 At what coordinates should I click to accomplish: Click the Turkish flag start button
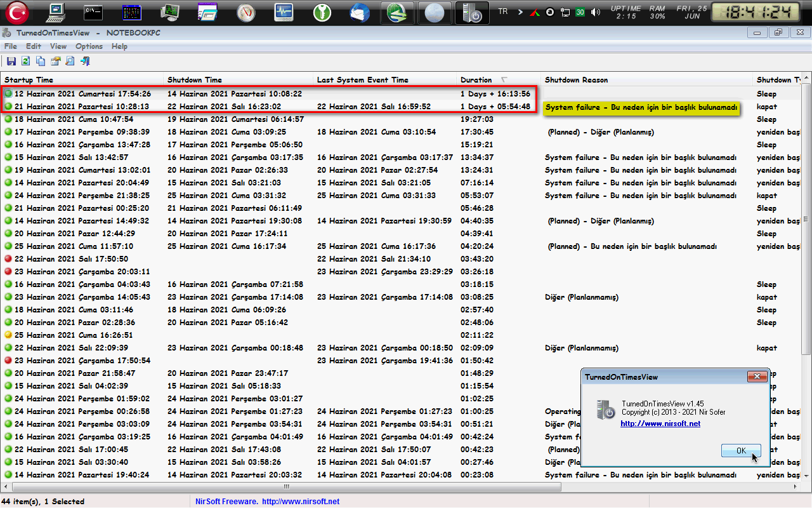click(x=16, y=12)
